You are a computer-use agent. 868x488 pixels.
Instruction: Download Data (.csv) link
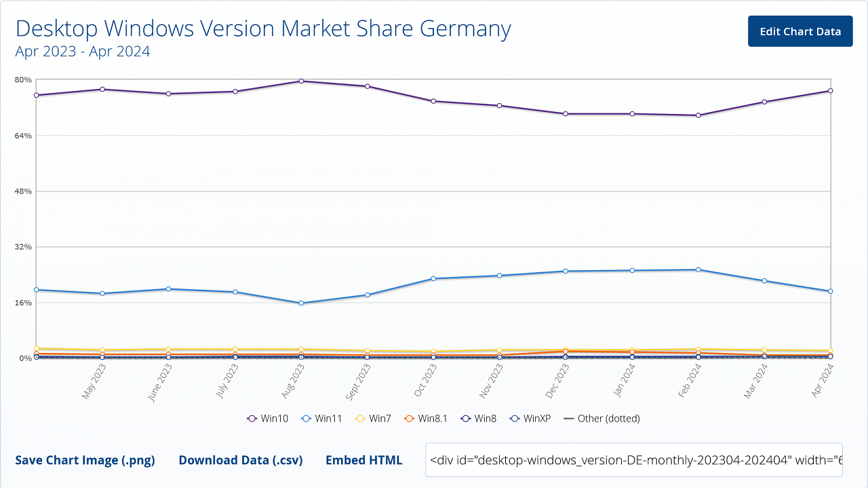241,460
